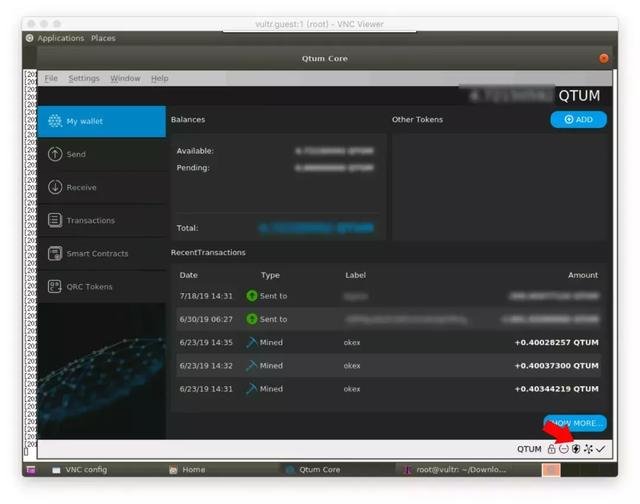
Task: Click the show desktop icon in taskbar
Action: 31,470
